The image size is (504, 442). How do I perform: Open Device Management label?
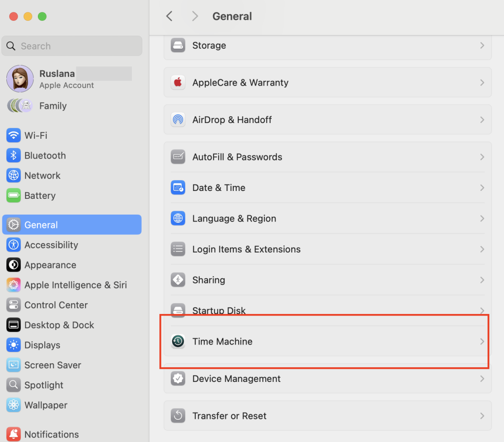tap(237, 379)
